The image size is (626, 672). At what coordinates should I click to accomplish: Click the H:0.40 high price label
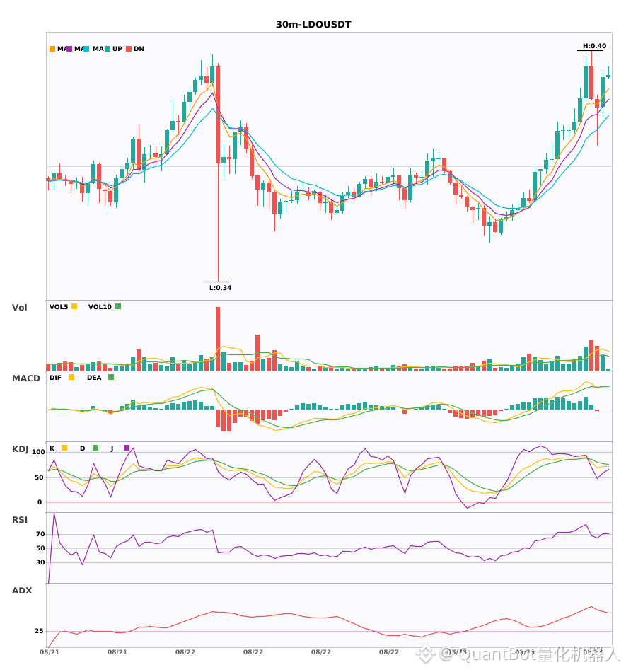coord(594,46)
